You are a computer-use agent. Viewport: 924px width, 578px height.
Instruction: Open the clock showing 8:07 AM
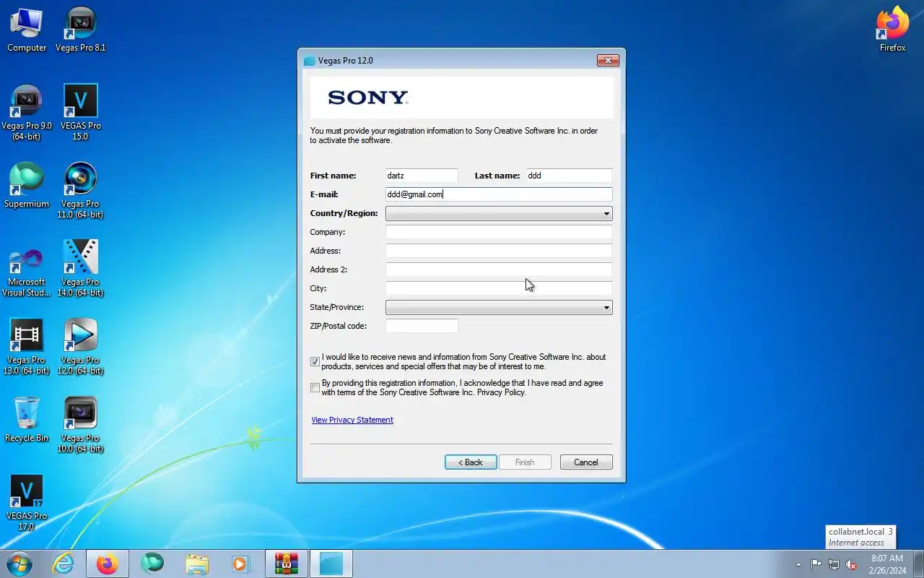tap(887, 564)
